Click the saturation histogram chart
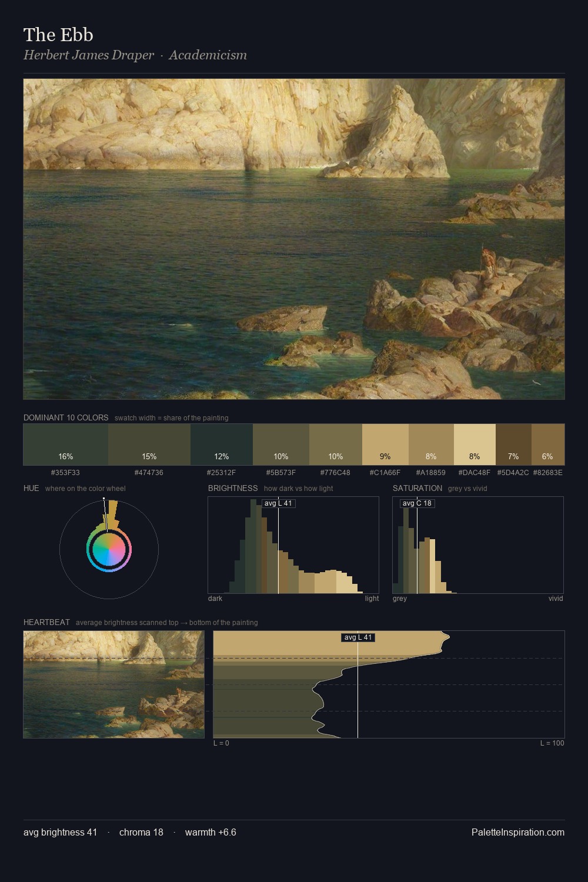The height and width of the screenshot is (882, 588). tap(478, 545)
